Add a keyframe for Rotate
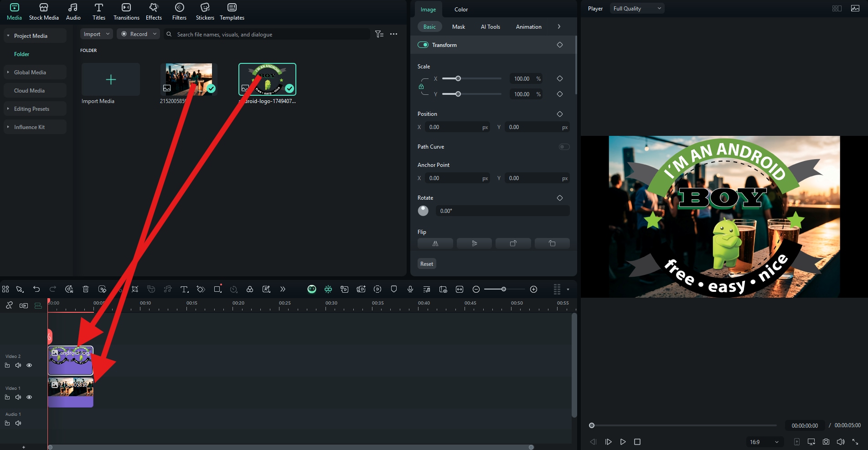The width and height of the screenshot is (868, 450). tap(560, 198)
